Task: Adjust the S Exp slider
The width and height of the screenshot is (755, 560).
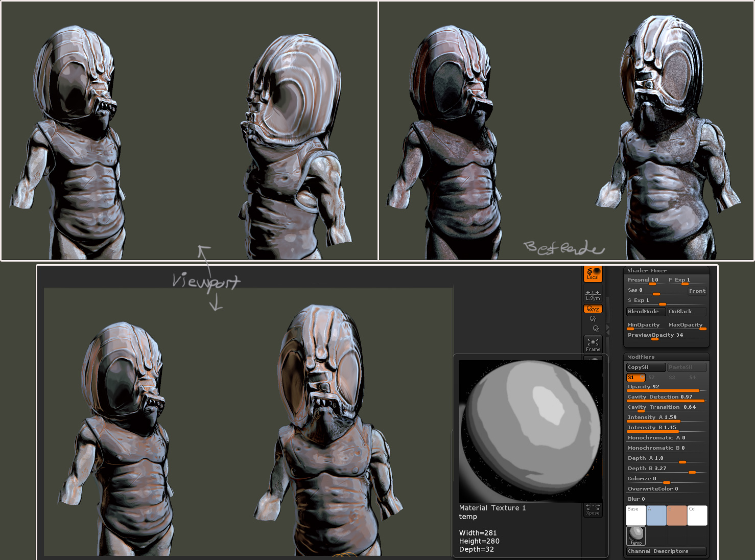Action: click(666, 301)
